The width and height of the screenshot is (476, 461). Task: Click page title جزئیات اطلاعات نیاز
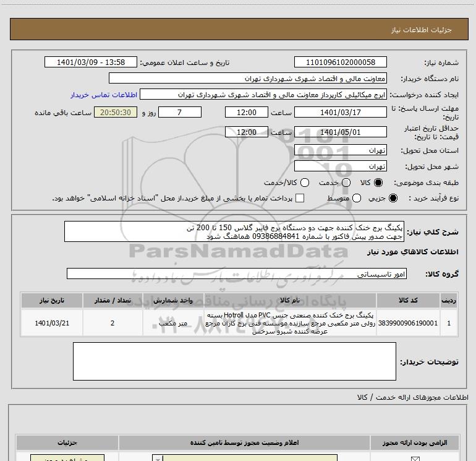coord(421,30)
